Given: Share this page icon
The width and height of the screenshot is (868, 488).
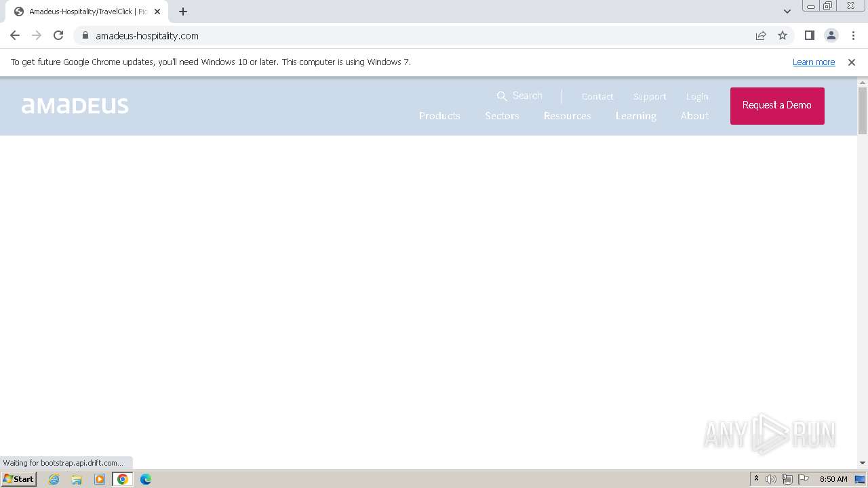Looking at the screenshot, I should coord(761,35).
